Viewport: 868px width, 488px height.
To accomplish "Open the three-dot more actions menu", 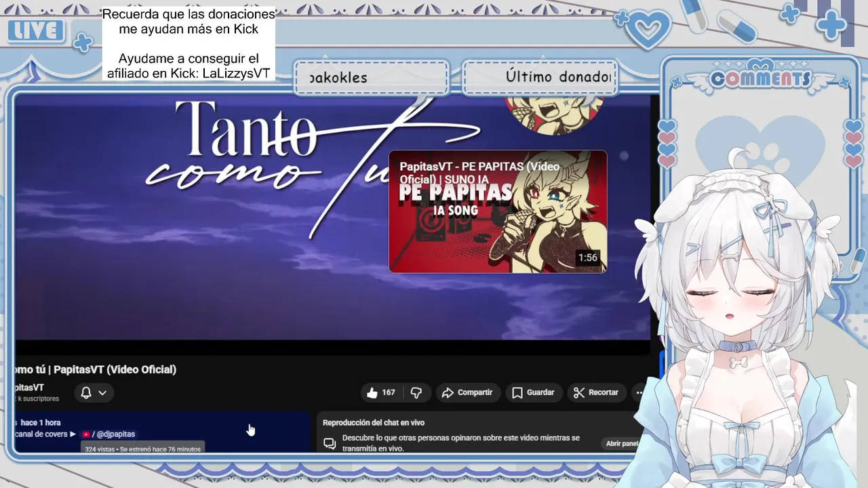I will click(x=639, y=392).
